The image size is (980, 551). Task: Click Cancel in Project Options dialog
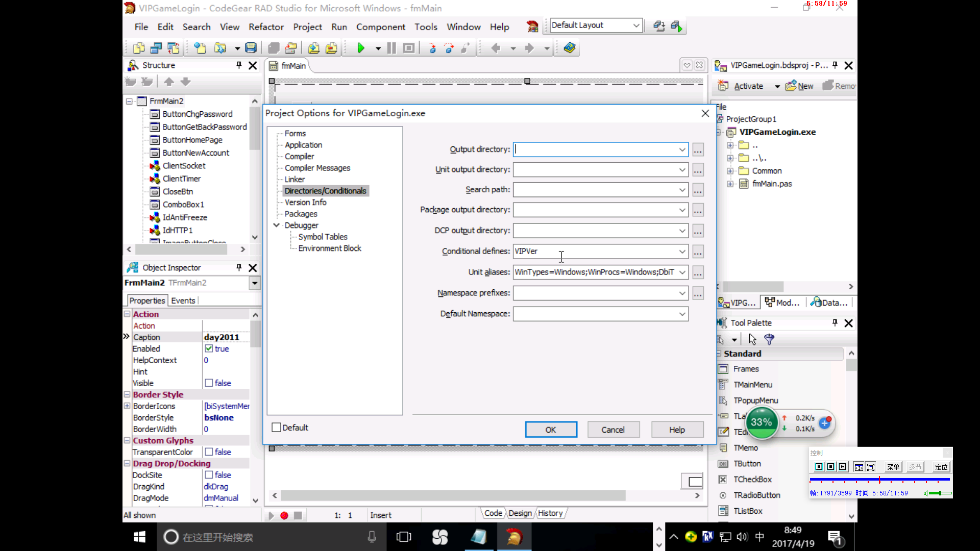coord(612,430)
